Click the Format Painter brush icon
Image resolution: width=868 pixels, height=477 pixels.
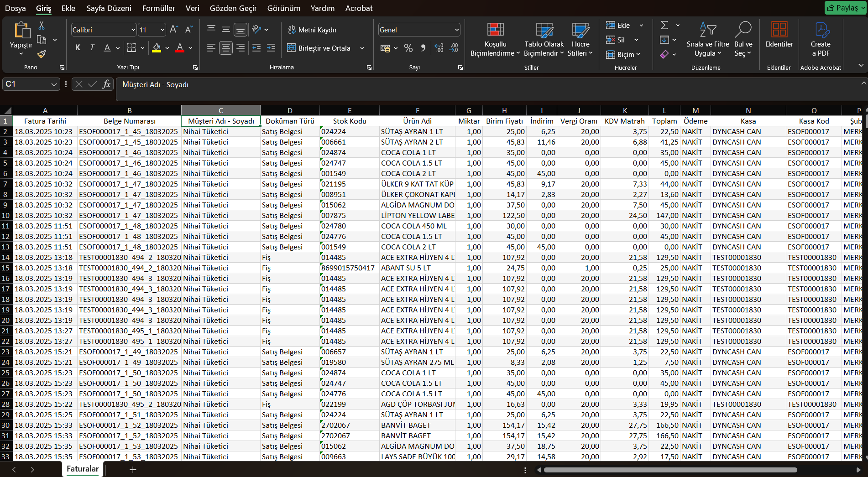tap(42, 54)
